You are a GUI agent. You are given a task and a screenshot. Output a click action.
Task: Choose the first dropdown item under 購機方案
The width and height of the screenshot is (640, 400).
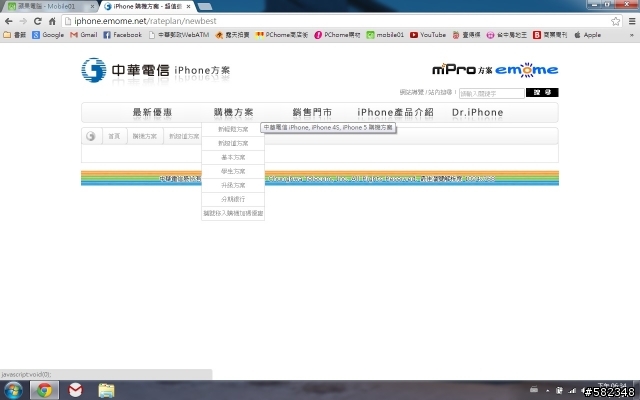pos(233,129)
